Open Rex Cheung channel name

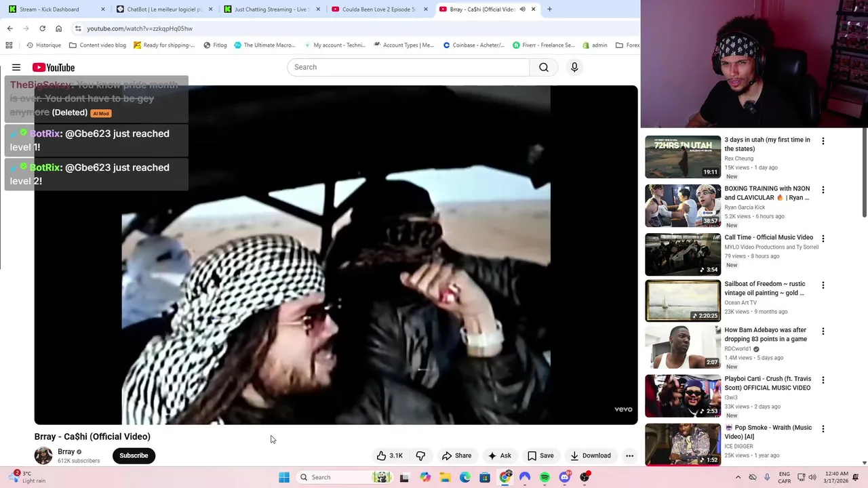(738, 159)
